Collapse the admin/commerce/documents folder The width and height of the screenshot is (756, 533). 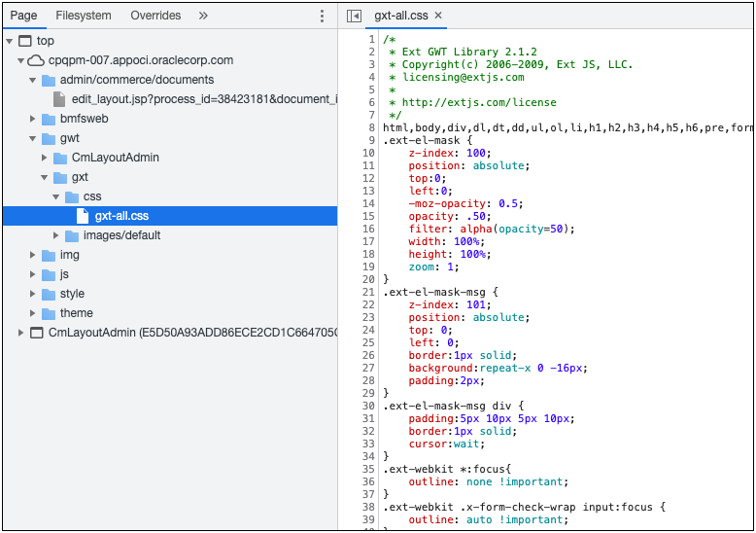click(x=32, y=80)
